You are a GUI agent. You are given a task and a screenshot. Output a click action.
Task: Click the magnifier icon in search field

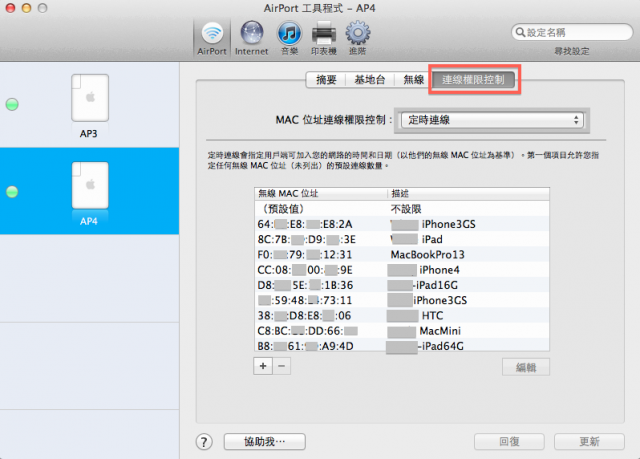tap(520, 32)
